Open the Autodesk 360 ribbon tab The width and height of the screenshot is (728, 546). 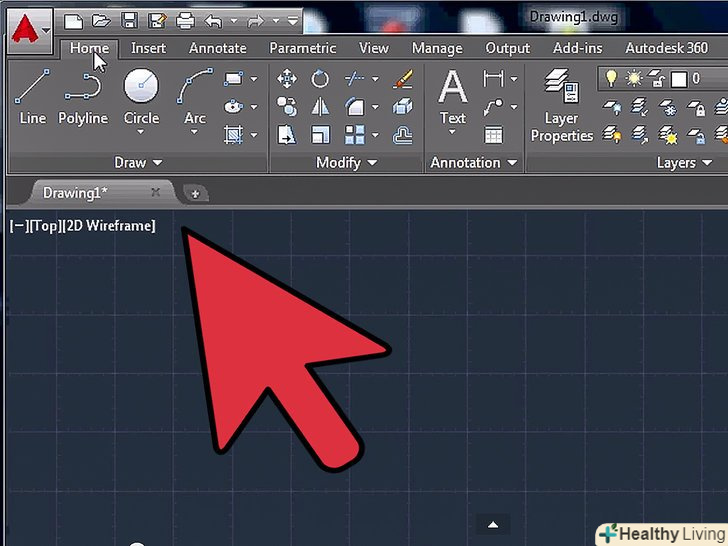pyautogui.click(x=666, y=48)
